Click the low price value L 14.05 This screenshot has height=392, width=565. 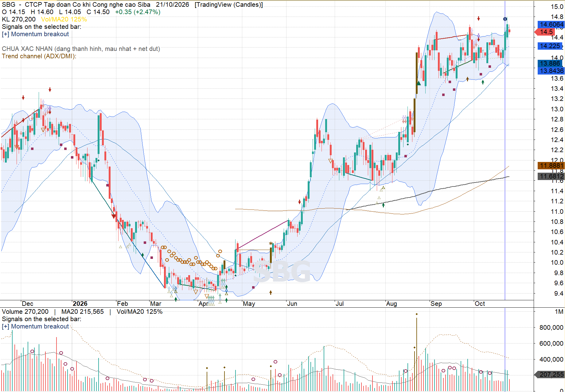[70, 12]
